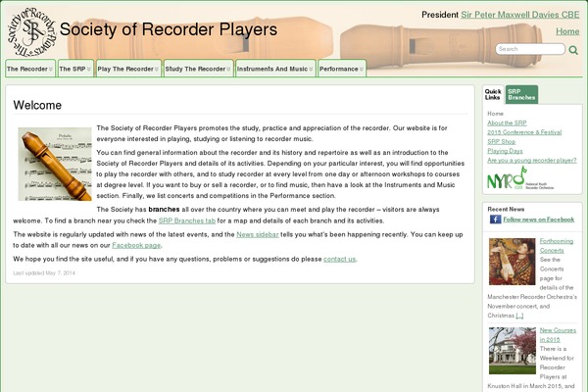Go to the Home link in the header
Image resolution: width=588 pixels, height=392 pixels.
coord(567,31)
